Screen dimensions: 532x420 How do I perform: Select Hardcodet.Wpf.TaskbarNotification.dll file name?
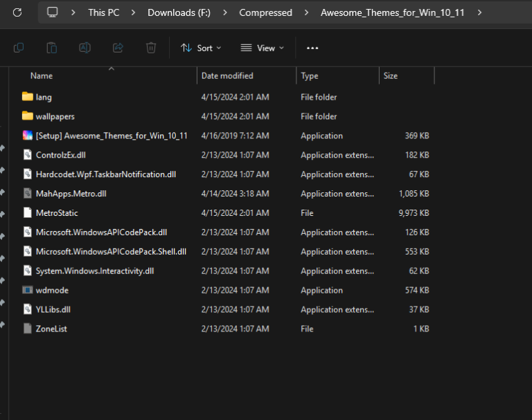[106, 174]
